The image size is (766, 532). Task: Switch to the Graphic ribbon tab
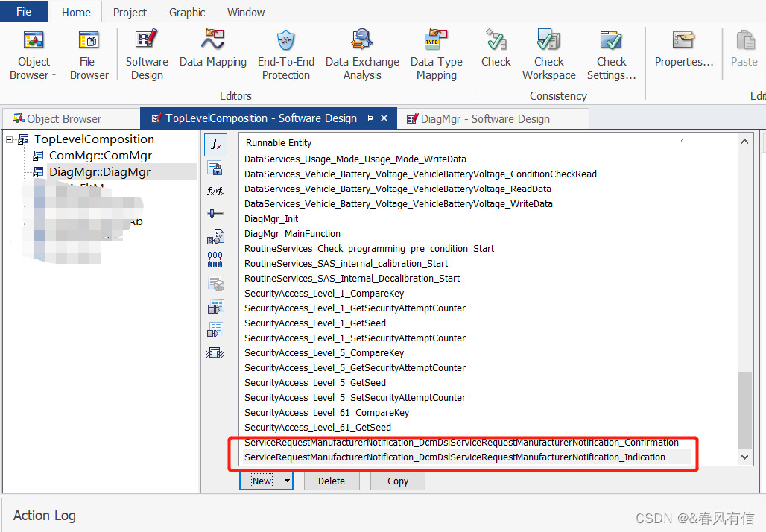tap(187, 12)
